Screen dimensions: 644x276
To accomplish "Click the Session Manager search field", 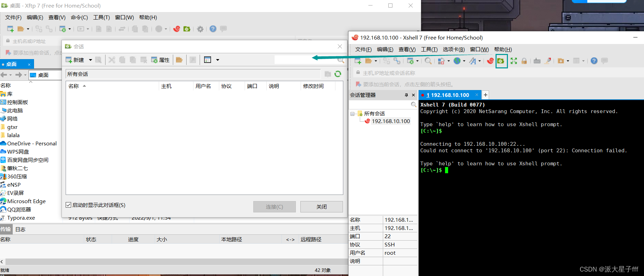I will [x=380, y=104].
